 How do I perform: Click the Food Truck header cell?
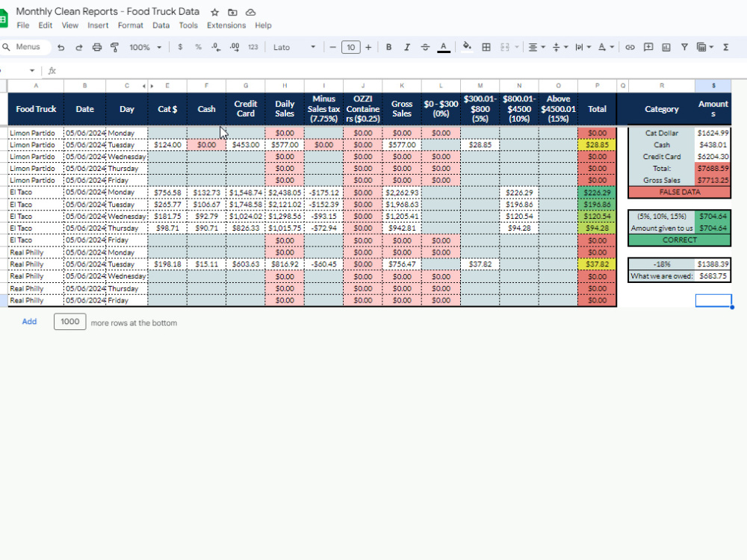point(36,109)
